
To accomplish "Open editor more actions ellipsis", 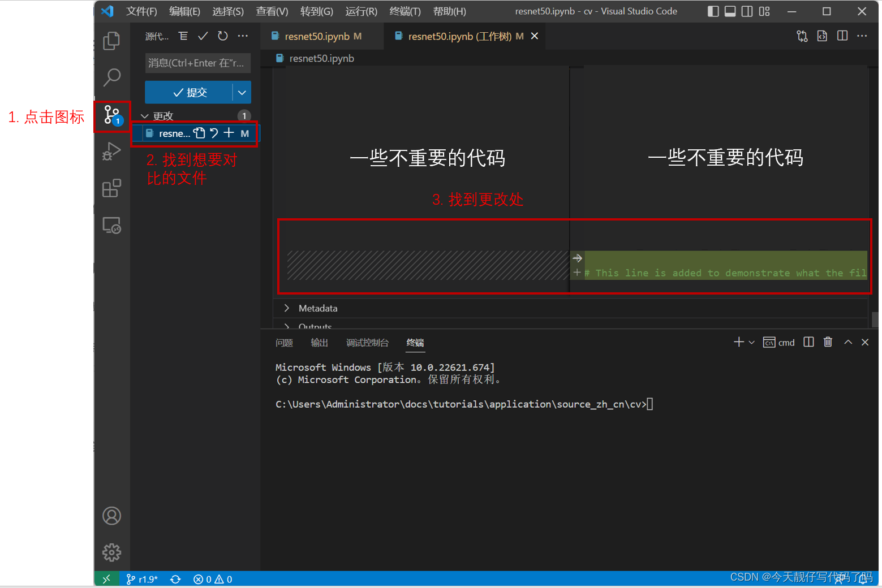I will pos(862,36).
